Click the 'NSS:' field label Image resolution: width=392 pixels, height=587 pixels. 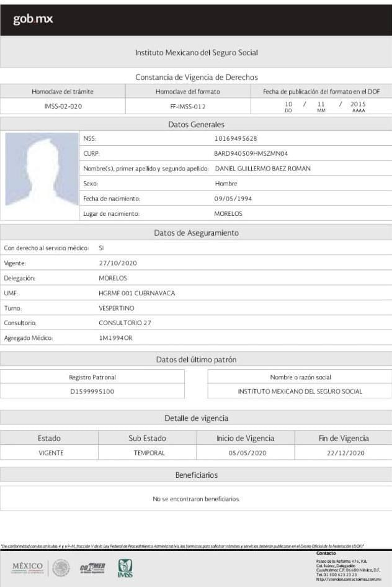tap(90, 138)
